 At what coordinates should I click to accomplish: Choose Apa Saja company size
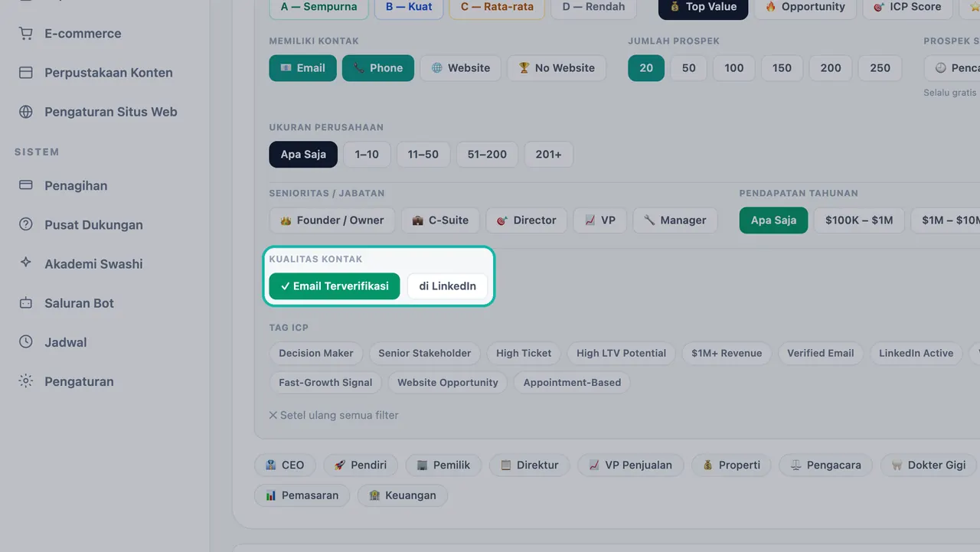[303, 155]
